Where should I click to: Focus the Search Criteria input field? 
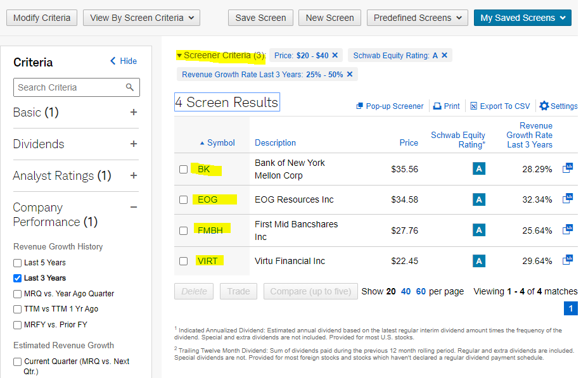(77, 87)
